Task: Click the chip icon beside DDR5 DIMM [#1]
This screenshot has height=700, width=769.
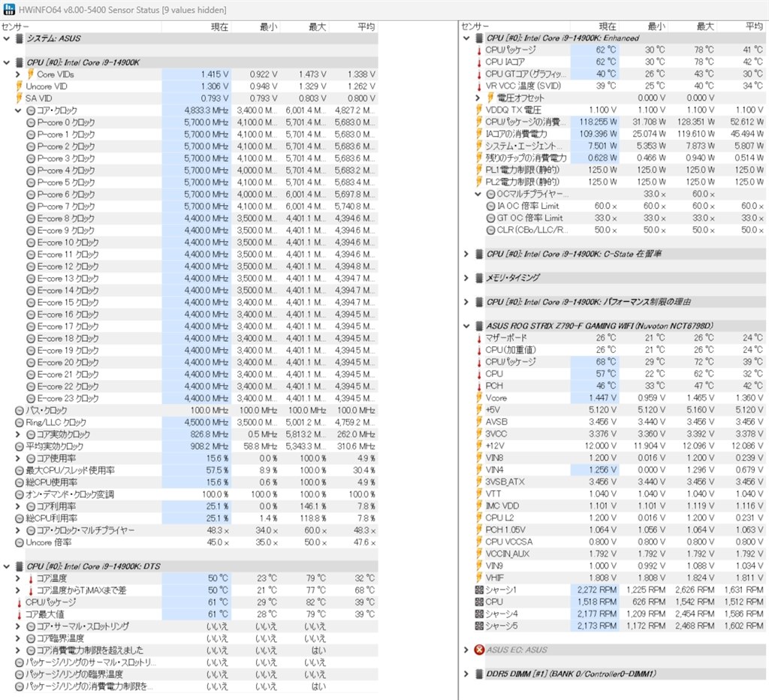Action: pyautogui.click(x=479, y=674)
